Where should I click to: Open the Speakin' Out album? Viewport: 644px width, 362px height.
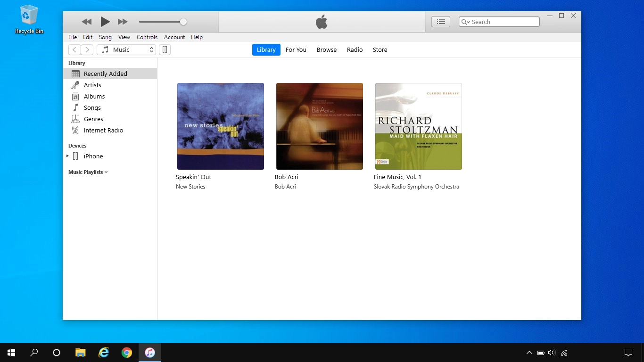(x=220, y=126)
